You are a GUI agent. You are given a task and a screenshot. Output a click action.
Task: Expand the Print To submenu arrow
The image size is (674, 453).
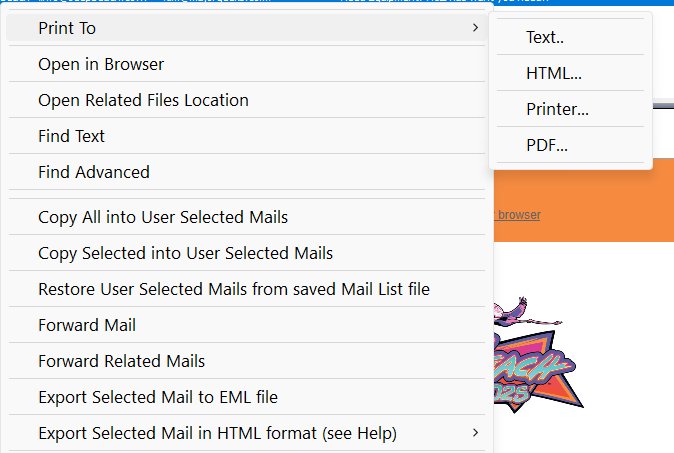(x=474, y=28)
